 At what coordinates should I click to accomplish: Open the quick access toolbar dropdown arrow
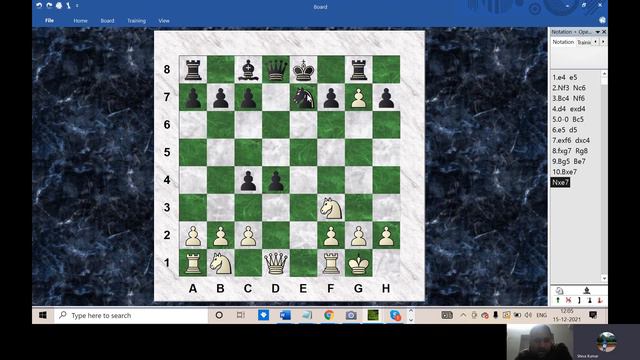(77, 6)
